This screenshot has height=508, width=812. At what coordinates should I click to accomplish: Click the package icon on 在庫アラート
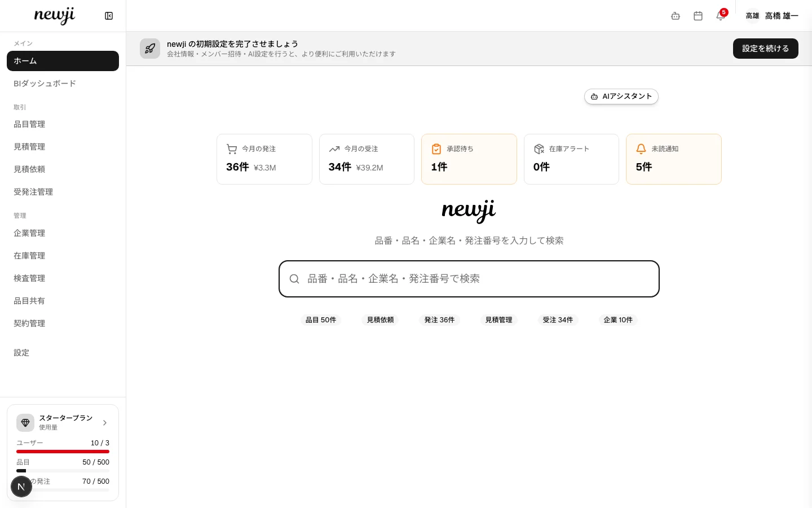tap(539, 149)
